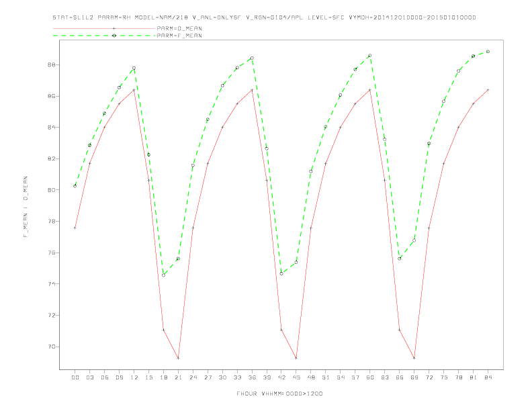Click x-axis tick label 45
The width and height of the screenshot is (532, 411).
coord(296,377)
